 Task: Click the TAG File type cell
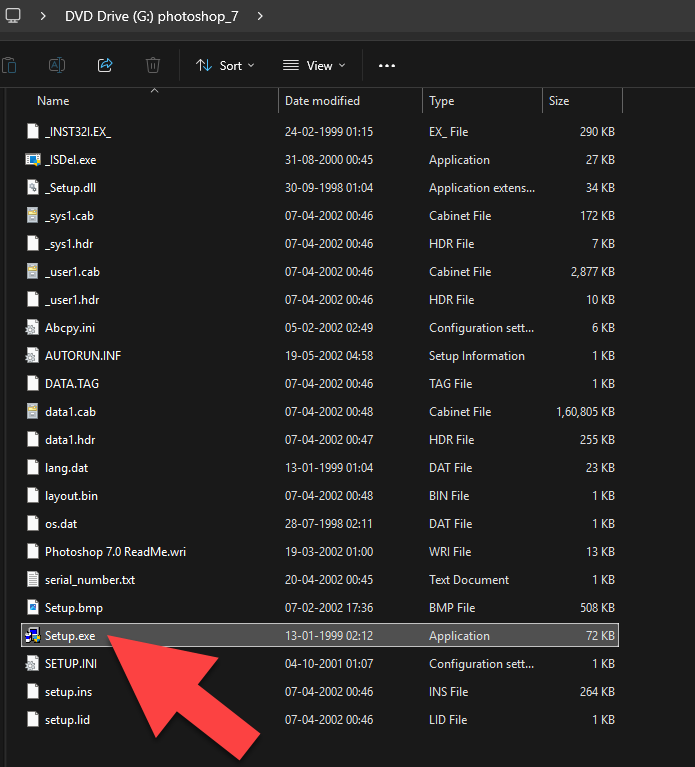point(450,384)
